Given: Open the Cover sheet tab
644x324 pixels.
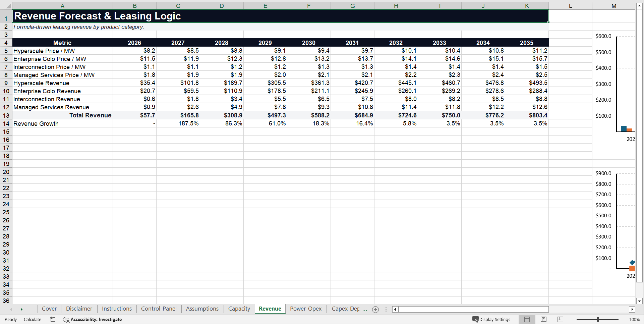Looking at the screenshot, I should (x=49, y=309).
